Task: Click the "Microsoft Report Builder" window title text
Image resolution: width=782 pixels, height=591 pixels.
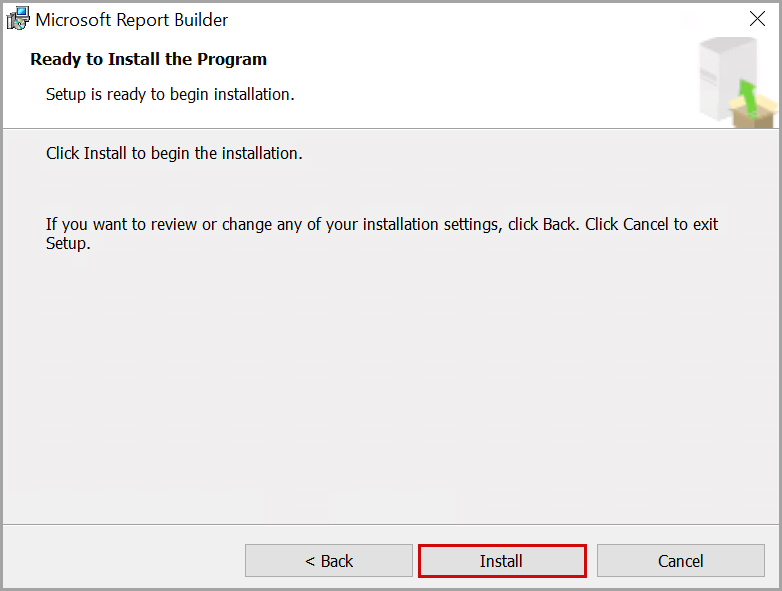Action: [x=132, y=20]
